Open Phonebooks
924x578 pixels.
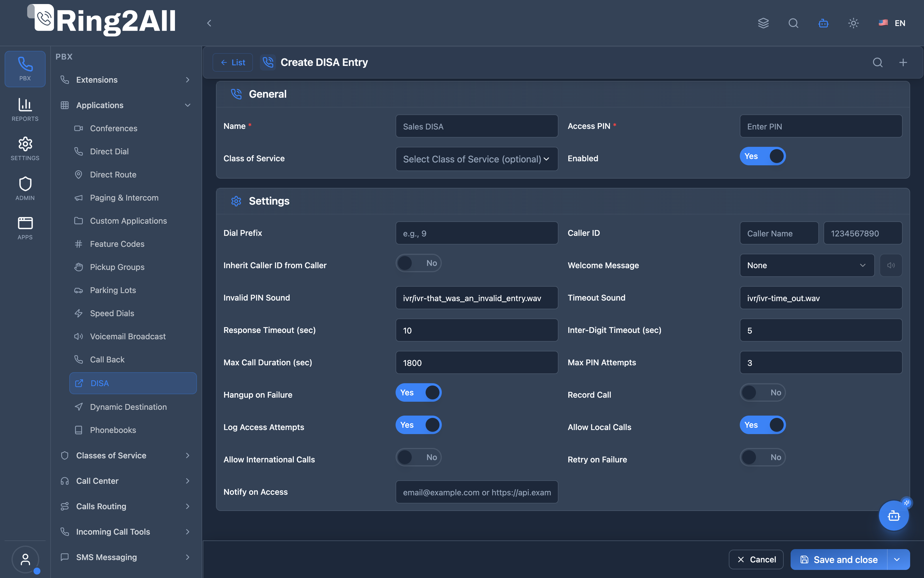(x=133, y=430)
